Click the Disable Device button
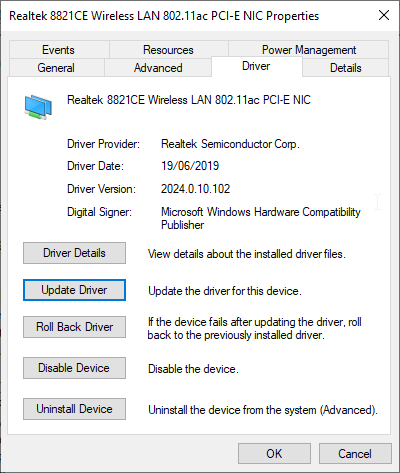Screen dimensions: 400x473 (x=74, y=368)
